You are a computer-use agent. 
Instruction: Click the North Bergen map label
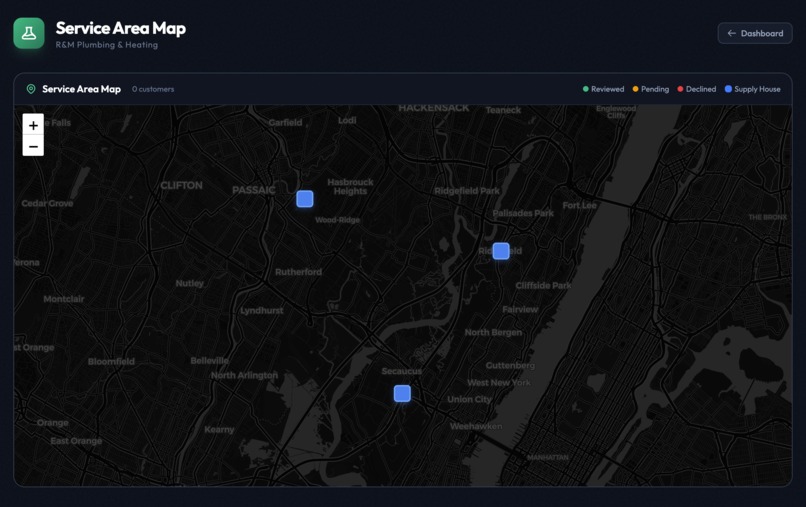[493, 332]
